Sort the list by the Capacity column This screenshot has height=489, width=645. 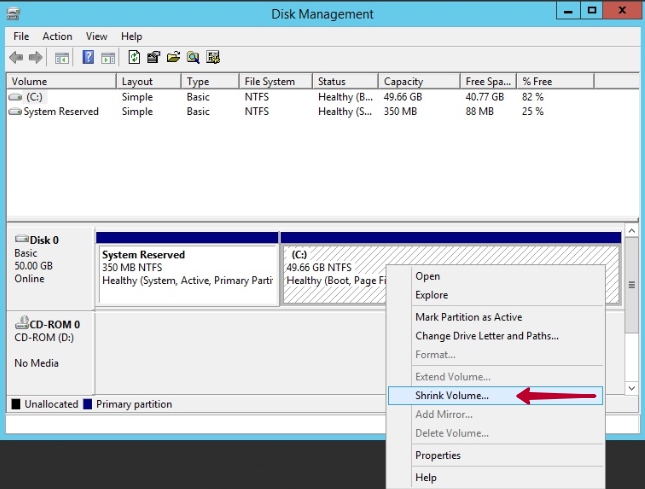pyautogui.click(x=404, y=82)
